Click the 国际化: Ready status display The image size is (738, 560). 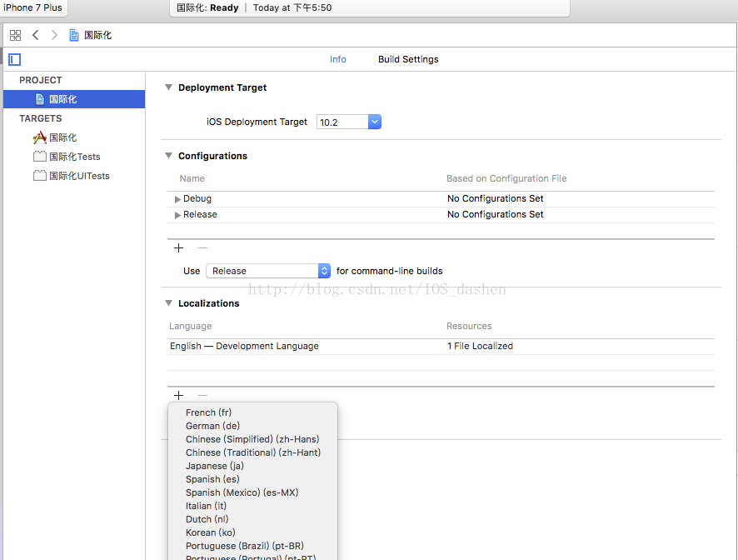tap(370, 8)
